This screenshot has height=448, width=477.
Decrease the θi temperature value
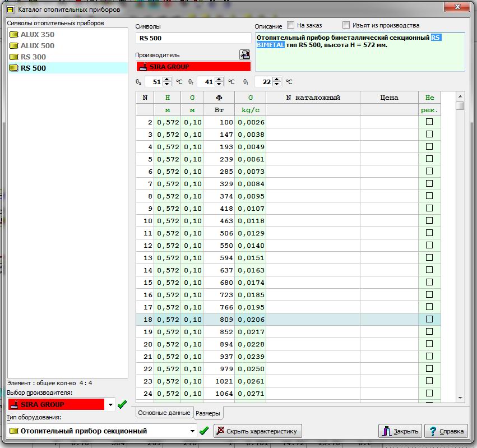276,84
